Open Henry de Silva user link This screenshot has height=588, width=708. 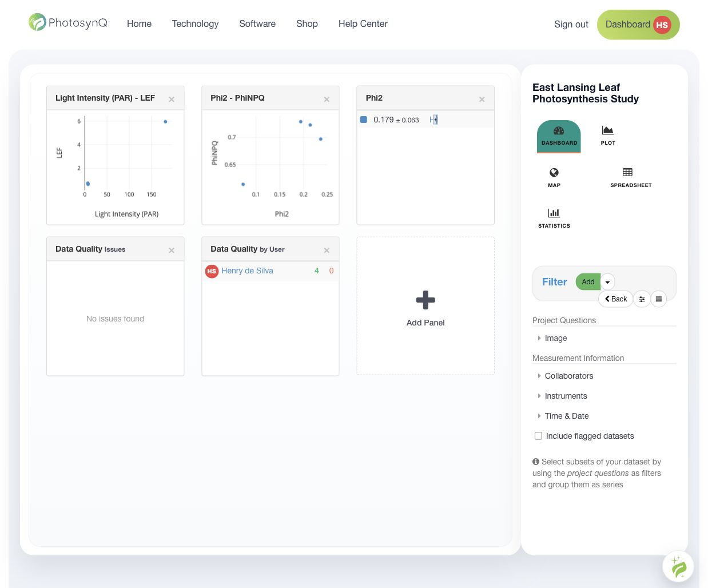pyautogui.click(x=247, y=271)
